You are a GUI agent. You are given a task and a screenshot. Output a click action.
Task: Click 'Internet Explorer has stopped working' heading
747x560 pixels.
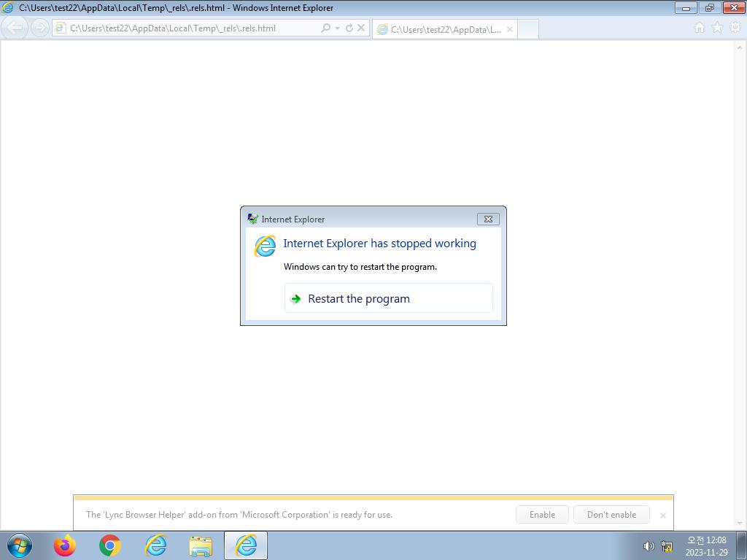[379, 244]
